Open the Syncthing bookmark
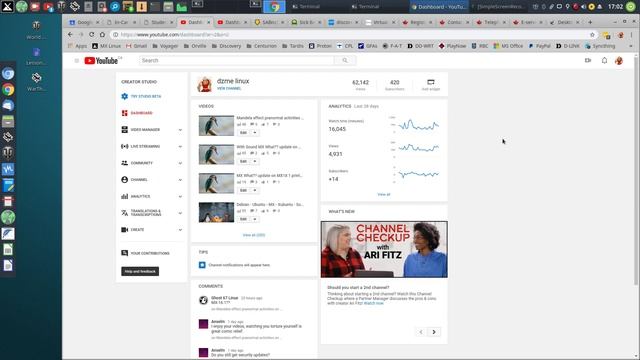Image resolution: width=640 pixels, height=360 pixels. pyautogui.click(x=600, y=46)
